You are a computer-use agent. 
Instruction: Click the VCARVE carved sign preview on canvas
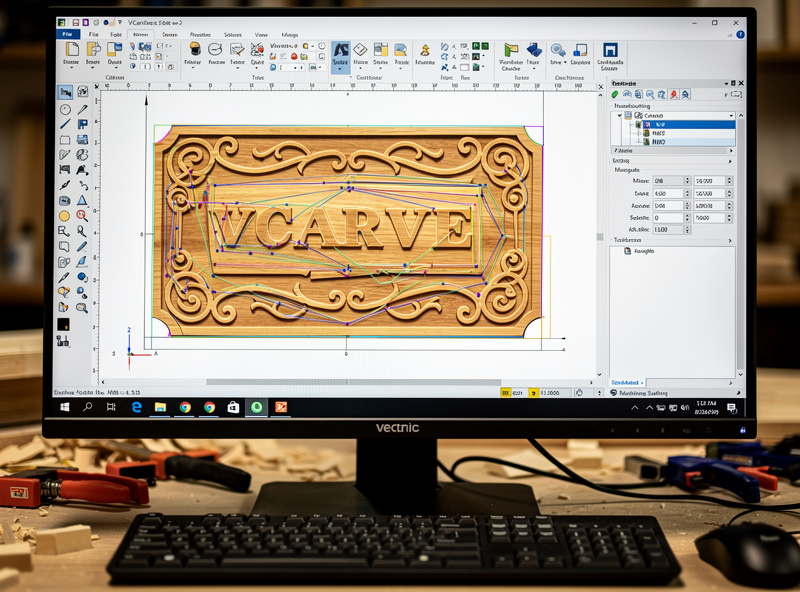(x=348, y=231)
